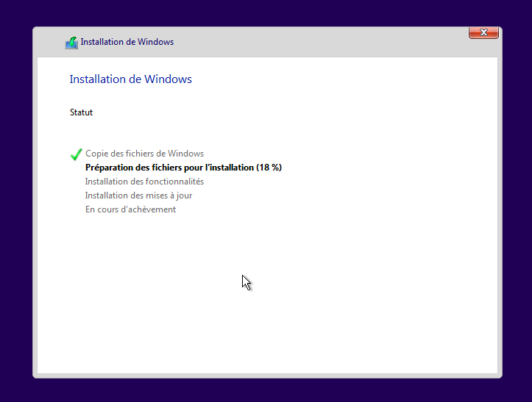
Task: Click the green checkmark beside Copie des fichiers
Action: pyautogui.click(x=77, y=154)
